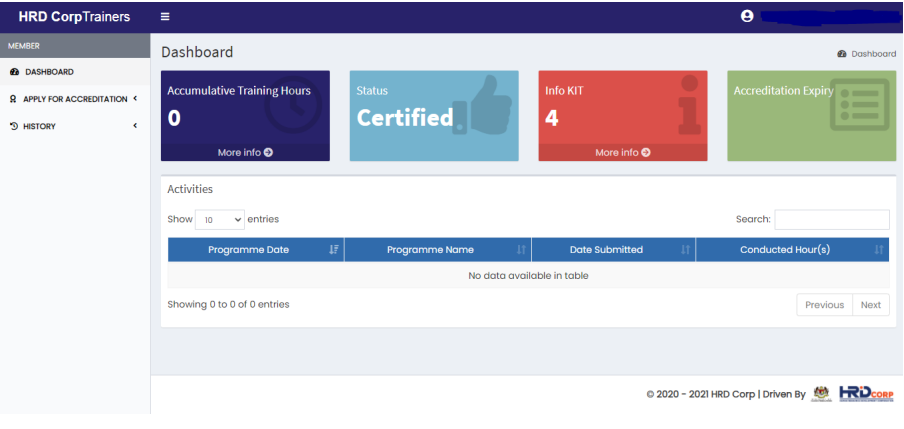904x429 pixels.
Task: Click the Dashboard page heading
Action: pyautogui.click(x=197, y=52)
